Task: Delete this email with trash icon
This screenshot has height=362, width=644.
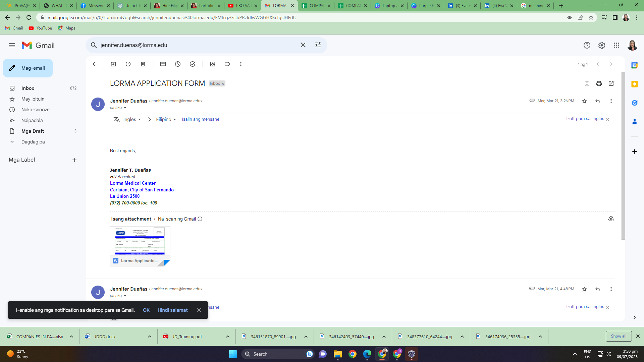Action: [143, 64]
